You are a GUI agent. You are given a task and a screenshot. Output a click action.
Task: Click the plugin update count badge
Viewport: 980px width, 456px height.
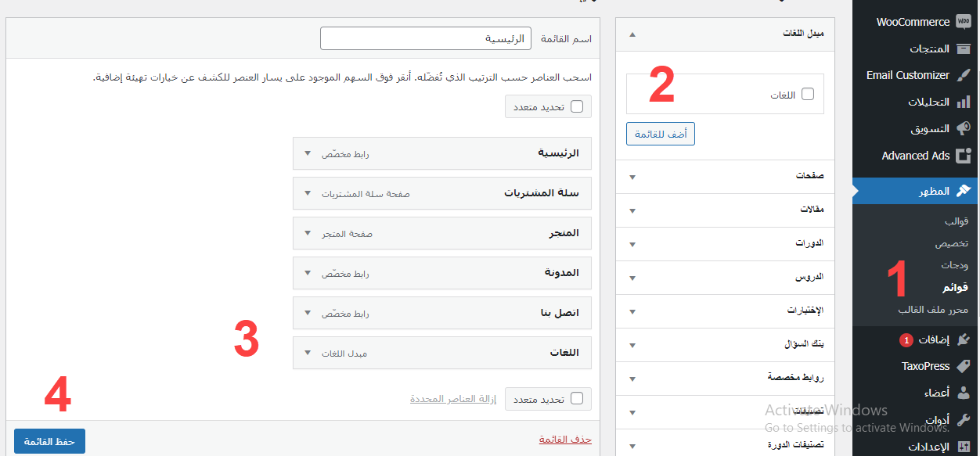906,340
